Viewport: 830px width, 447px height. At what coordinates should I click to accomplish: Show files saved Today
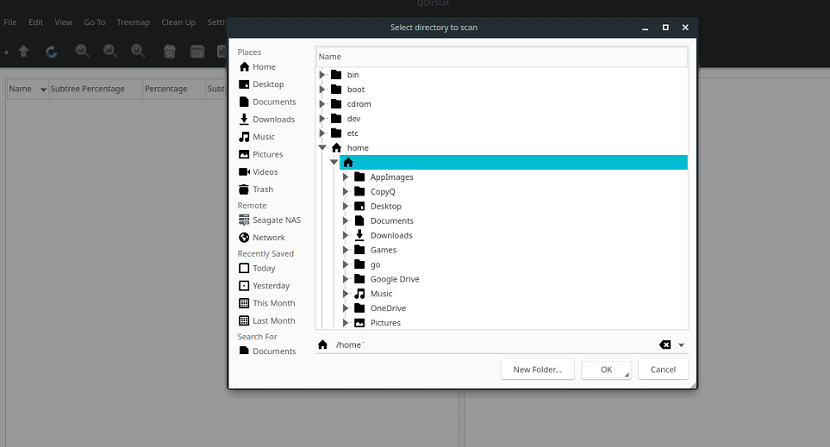264,268
